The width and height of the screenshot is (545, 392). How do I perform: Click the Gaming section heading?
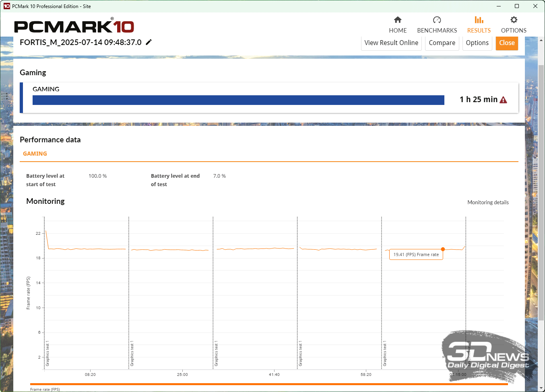click(33, 72)
